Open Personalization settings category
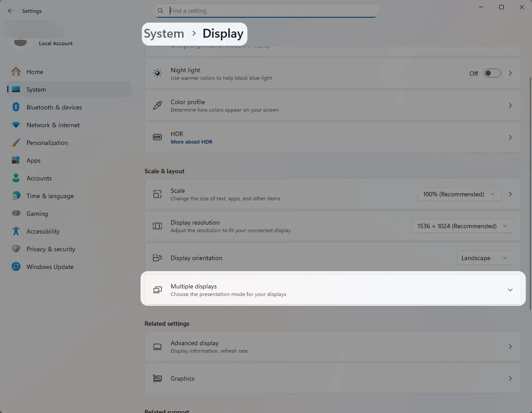 69,143
